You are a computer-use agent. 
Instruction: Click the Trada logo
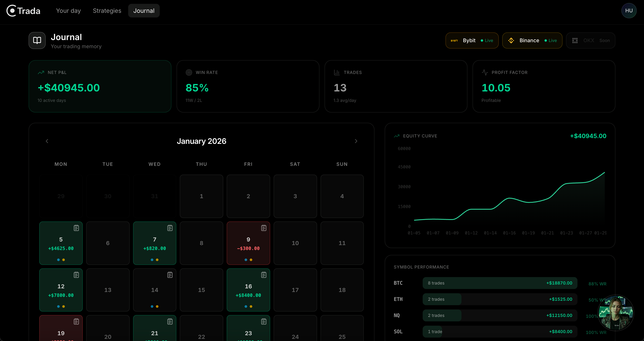[23, 10]
